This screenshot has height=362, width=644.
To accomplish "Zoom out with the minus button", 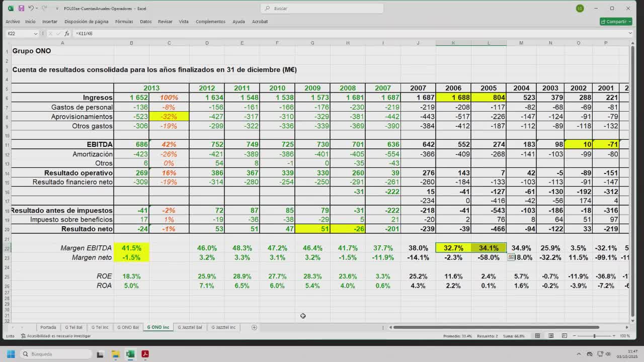I will pyautogui.click(x=575, y=336).
